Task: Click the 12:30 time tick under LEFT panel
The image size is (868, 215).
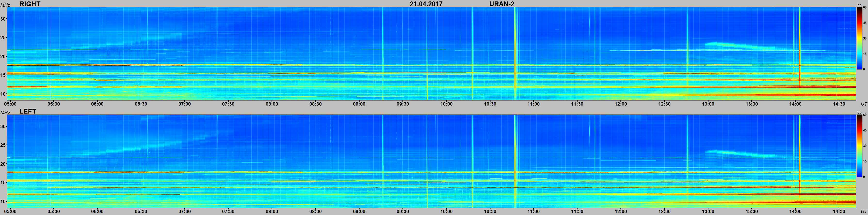Action: [665, 211]
